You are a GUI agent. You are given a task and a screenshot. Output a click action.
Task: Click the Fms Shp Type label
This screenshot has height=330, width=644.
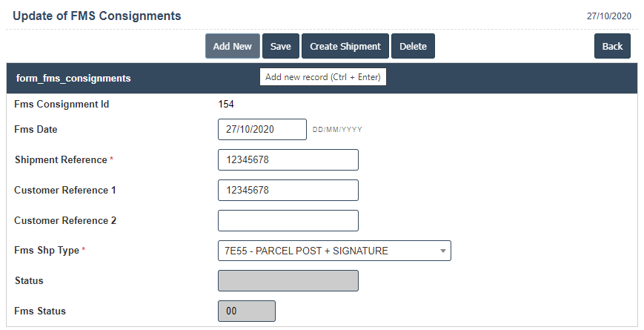click(47, 251)
